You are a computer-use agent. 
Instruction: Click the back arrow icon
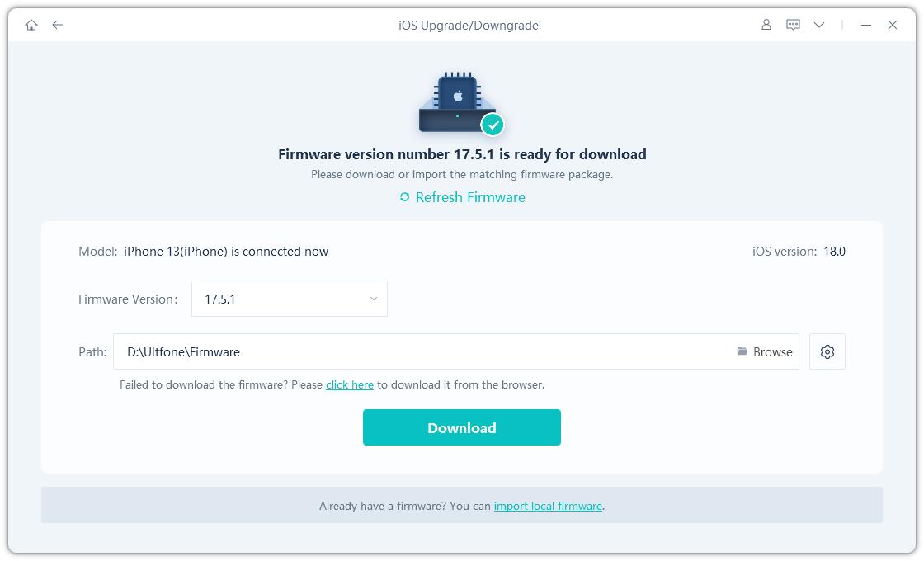pos(58,25)
